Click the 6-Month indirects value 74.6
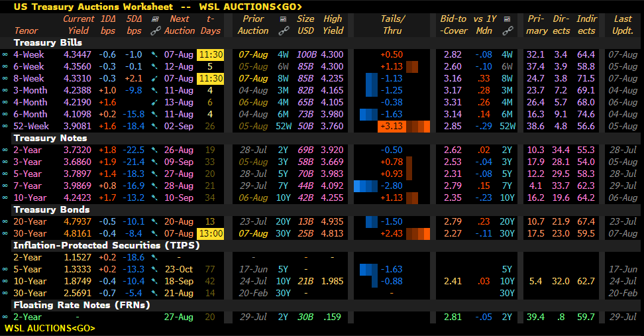 [586, 114]
